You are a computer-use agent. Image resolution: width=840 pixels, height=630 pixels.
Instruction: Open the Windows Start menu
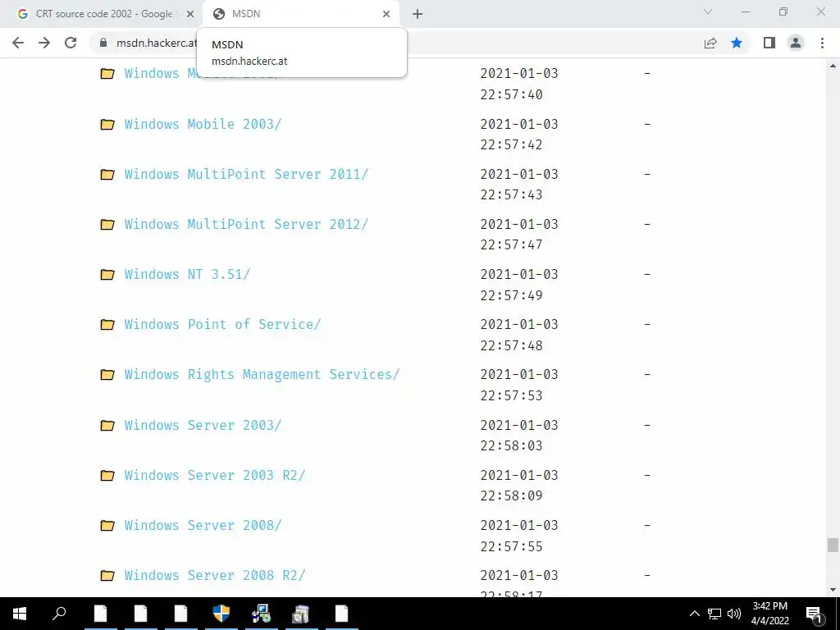point(20,614)
